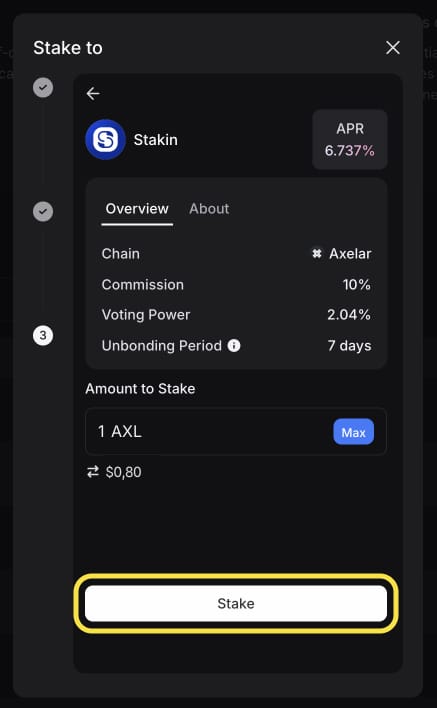Select the first completed step checkmark

(x=43, y=87)
